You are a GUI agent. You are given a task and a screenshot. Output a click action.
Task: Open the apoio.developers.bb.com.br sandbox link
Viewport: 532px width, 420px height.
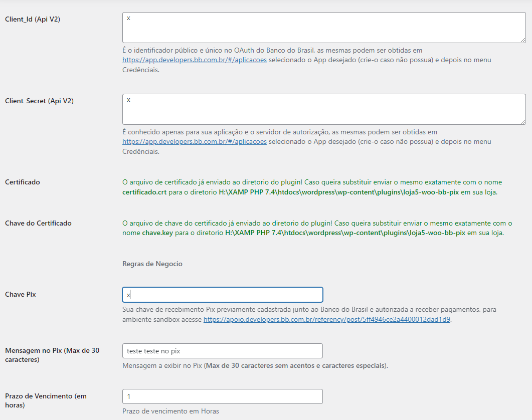326,319
